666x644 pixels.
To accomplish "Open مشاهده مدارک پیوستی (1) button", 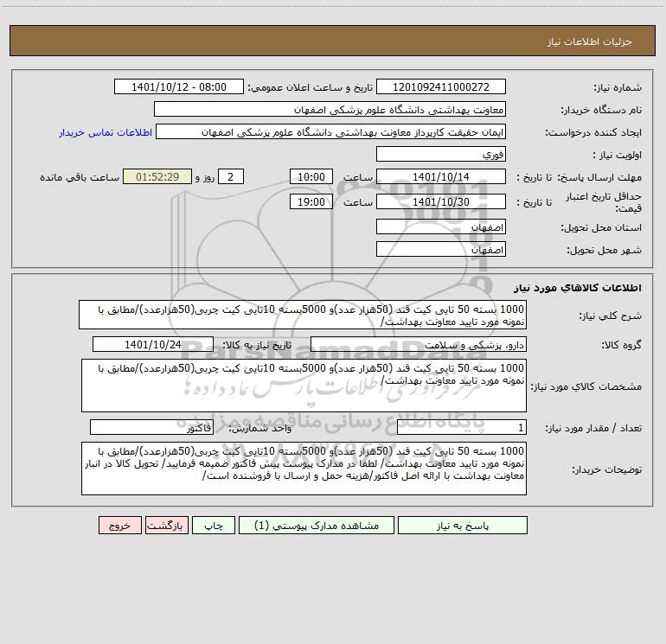I will click(317, 525).
